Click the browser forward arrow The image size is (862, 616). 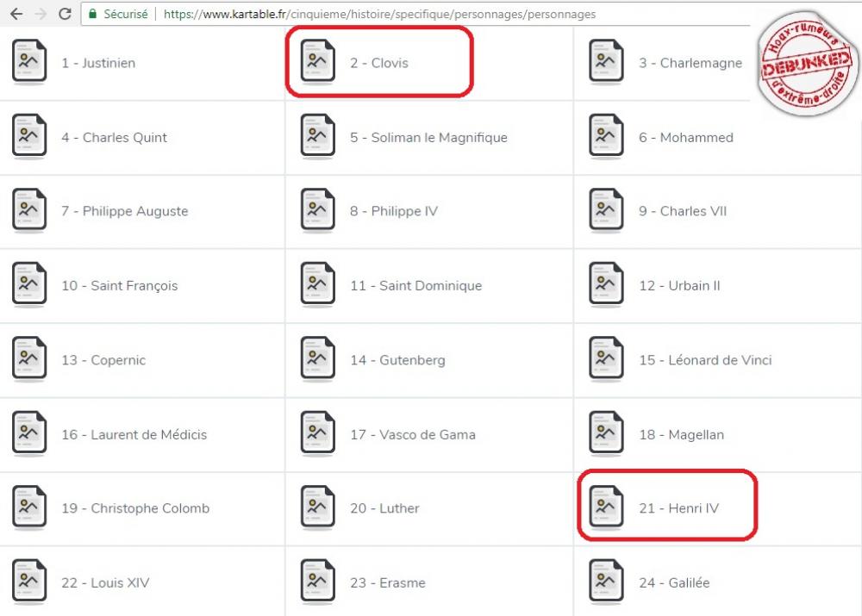tap(41, 14)
